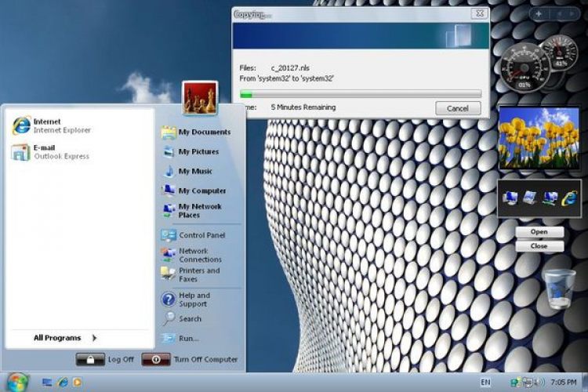This screenshot has height=392, width=588.
Task: Click the chess user account picture
Action: (x=200, y=98)
